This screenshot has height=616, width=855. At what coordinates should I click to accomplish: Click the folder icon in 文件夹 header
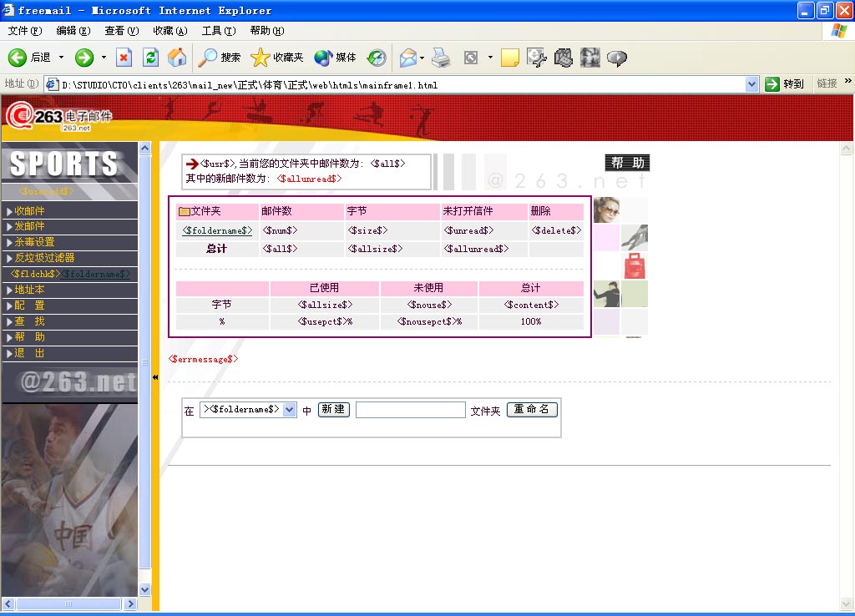(185, 211)
